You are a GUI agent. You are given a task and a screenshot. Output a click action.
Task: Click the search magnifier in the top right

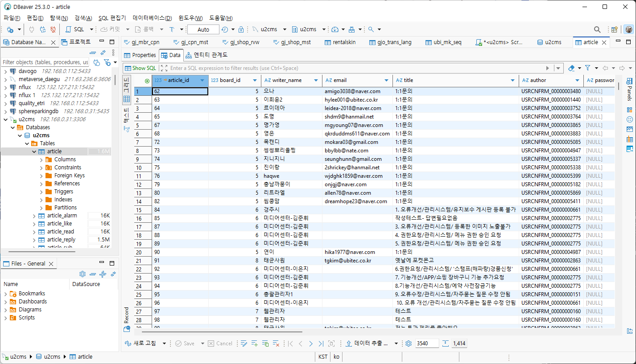[597, 29]
